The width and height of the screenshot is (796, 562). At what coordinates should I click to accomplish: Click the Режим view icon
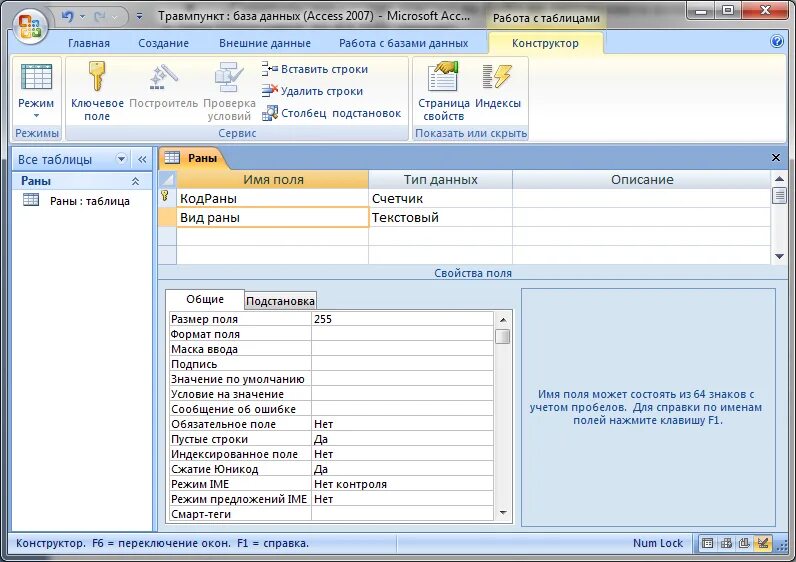pos(36,78)
